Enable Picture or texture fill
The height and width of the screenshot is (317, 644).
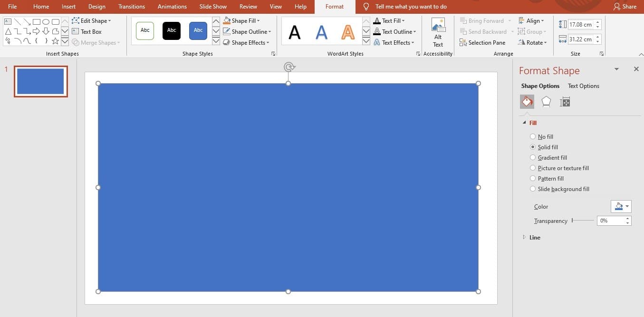[533, 168]
